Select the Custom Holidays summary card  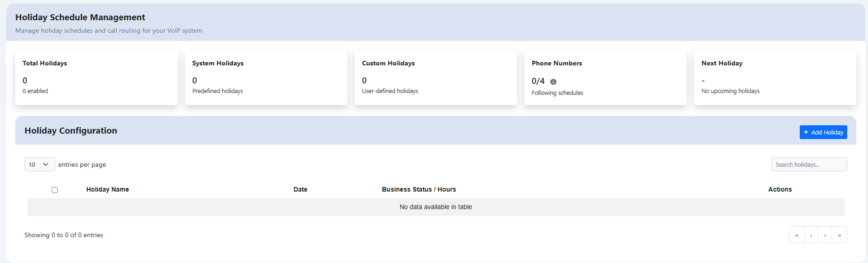tap(436, 77)
